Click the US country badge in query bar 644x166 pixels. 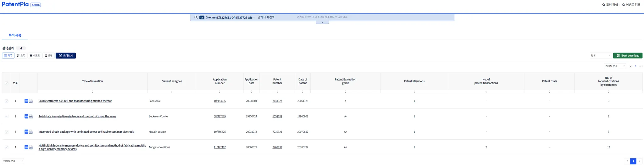202,17
